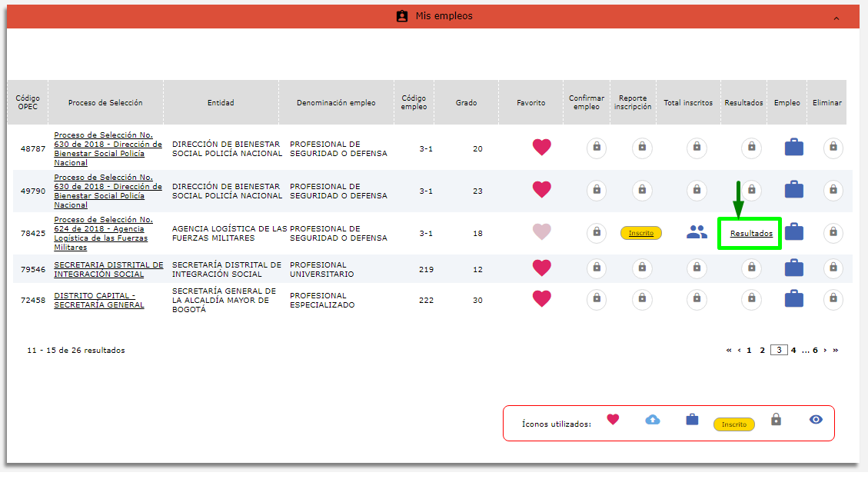This screenshot has height=489, width=868.
Task: Click Resultados lock icon for OPEC 48787
Action: tap(751, 148)
